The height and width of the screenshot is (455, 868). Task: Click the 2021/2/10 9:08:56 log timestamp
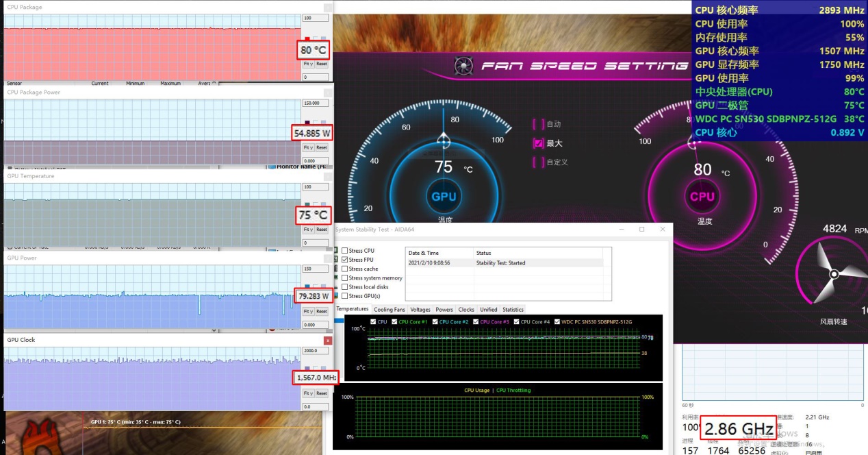(x=429, y=262)
